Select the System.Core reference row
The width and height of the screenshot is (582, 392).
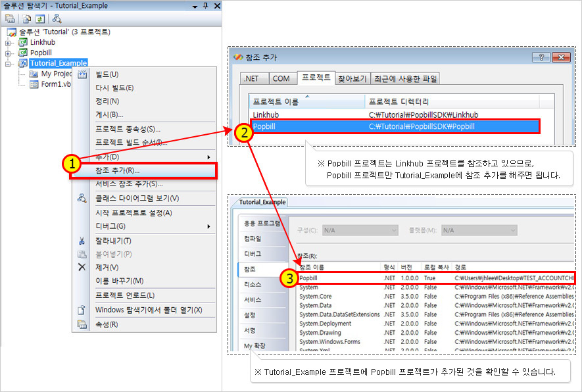[x=437, y=296]
